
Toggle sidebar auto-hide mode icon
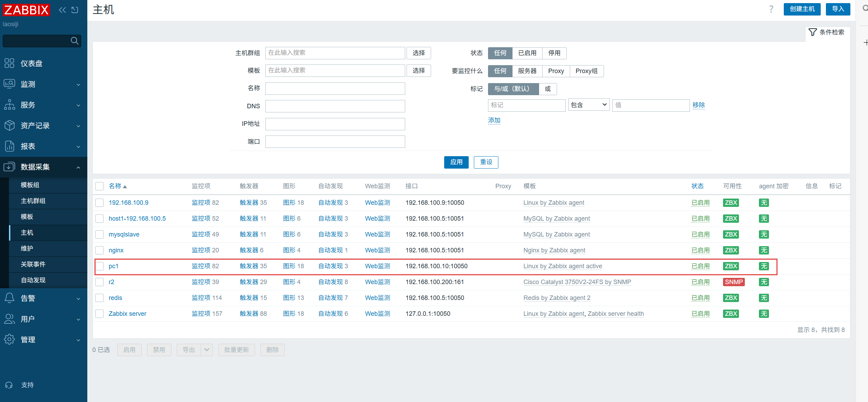[75, 10]
